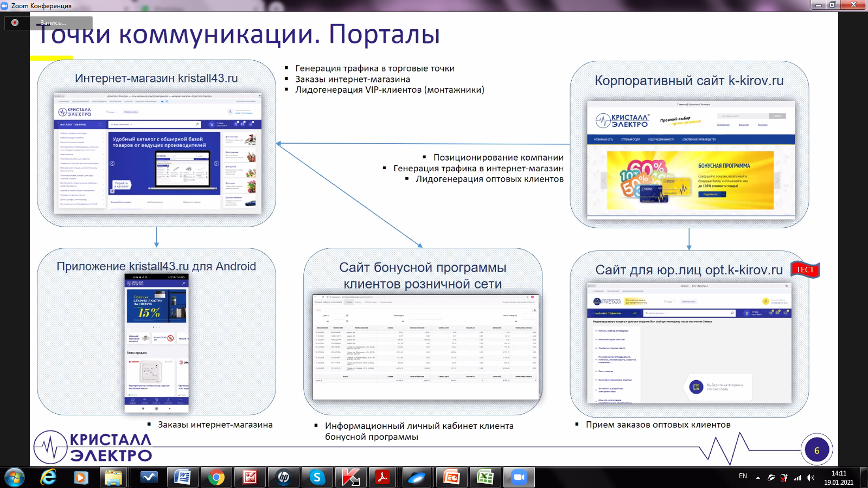Launch Google Chrome from the taskbar
The image size is (868, 488).
216,477
